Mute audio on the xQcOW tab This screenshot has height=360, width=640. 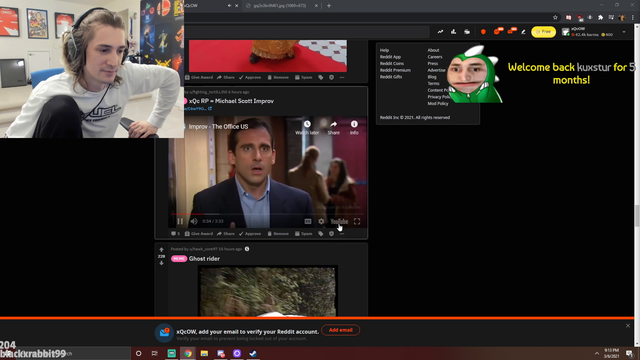pyautogui.click(x=229, y=6)
